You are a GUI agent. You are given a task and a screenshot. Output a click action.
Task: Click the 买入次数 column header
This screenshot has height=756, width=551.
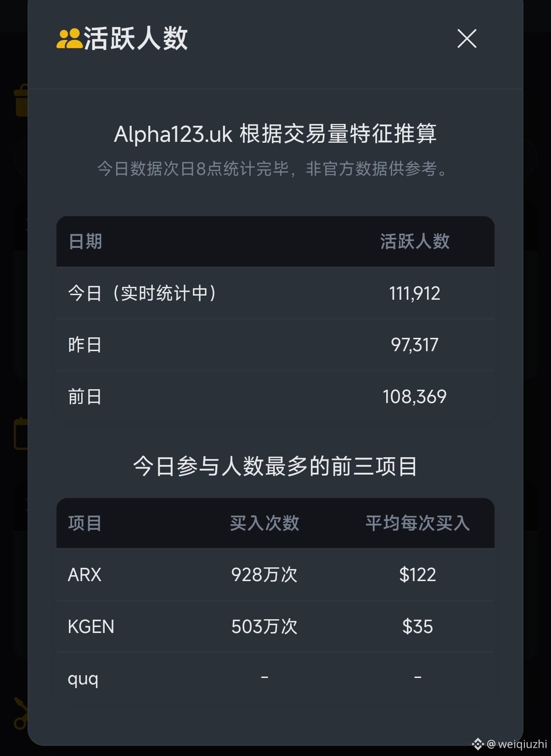click(264, 523)
